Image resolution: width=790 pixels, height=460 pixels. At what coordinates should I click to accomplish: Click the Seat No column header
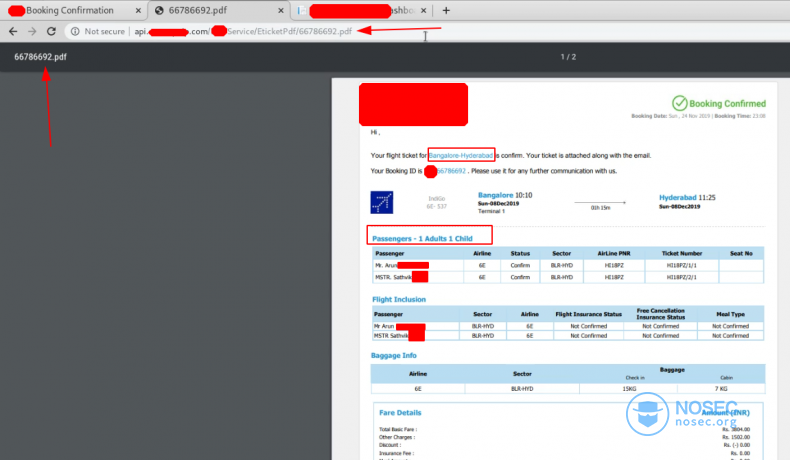click(741, 253)
